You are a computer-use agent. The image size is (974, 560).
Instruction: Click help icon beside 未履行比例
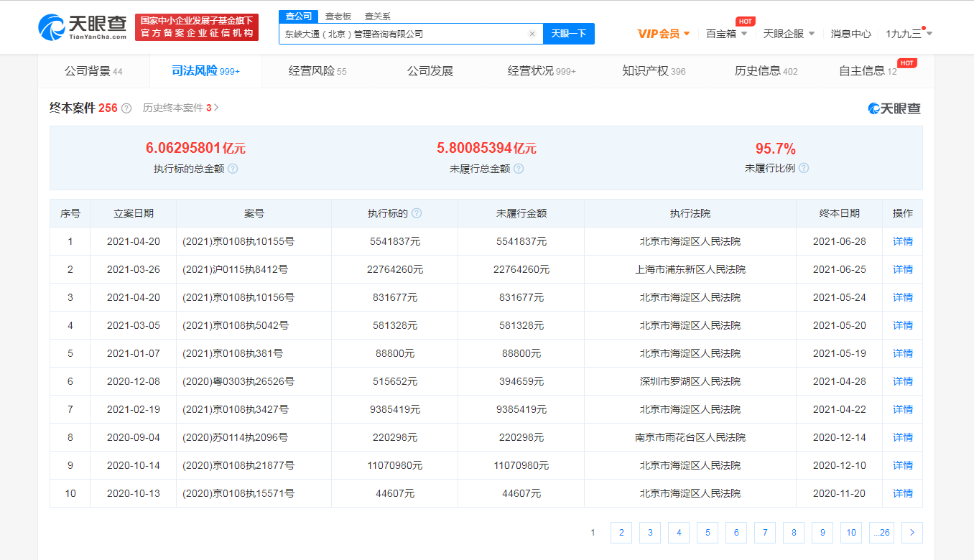click(x=804, y=168)
